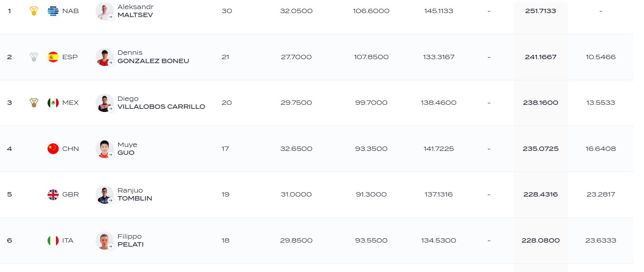Viewport: 644px width, 272px height.
Task: Click the Mexico flag icon
Action: click(53, 103)
